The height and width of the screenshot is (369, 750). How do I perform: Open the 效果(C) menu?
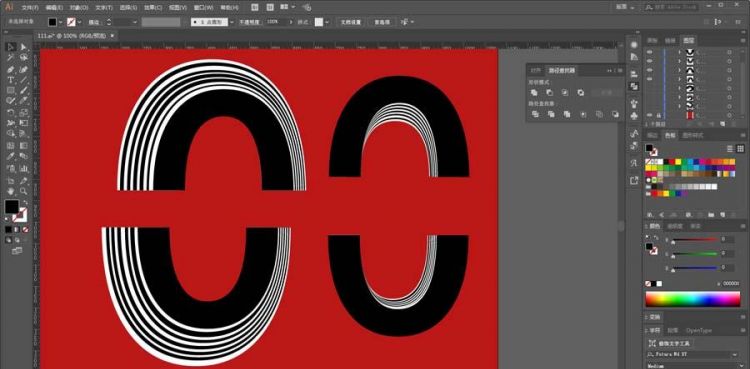click(153, 8)
